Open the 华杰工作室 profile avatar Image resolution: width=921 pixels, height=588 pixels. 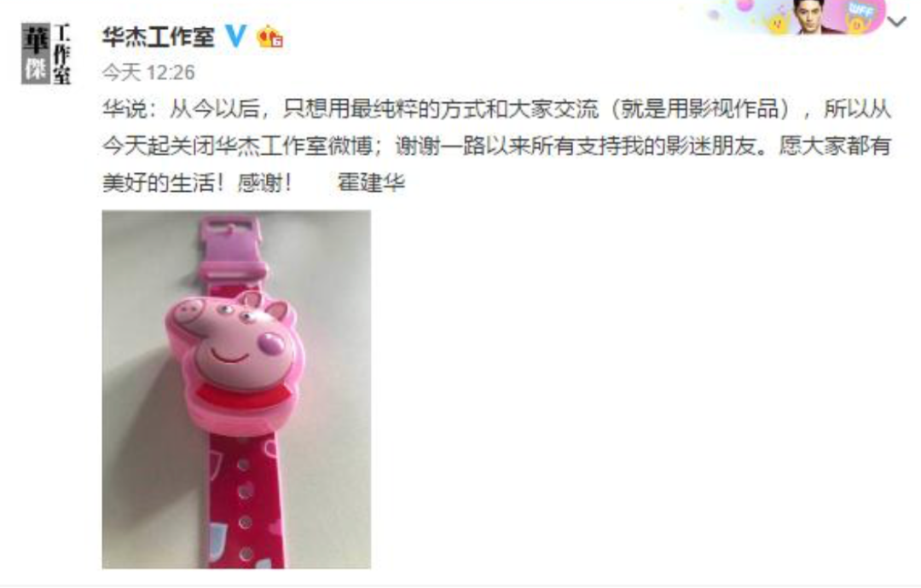pos(46,54)
